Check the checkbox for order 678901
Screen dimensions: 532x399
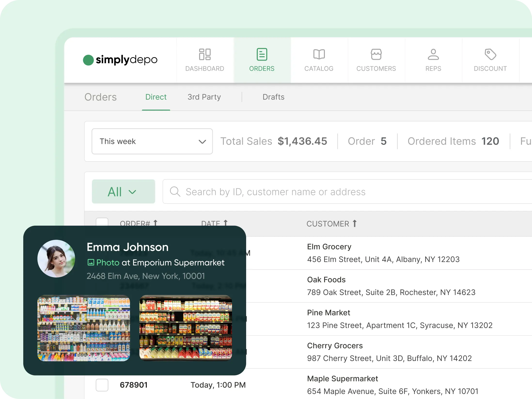click(102, 385)
